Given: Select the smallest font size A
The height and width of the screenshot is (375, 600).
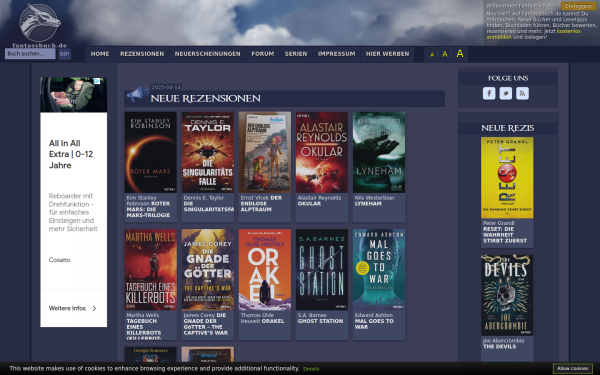Looking at the screenshot, I should (432, 55).
